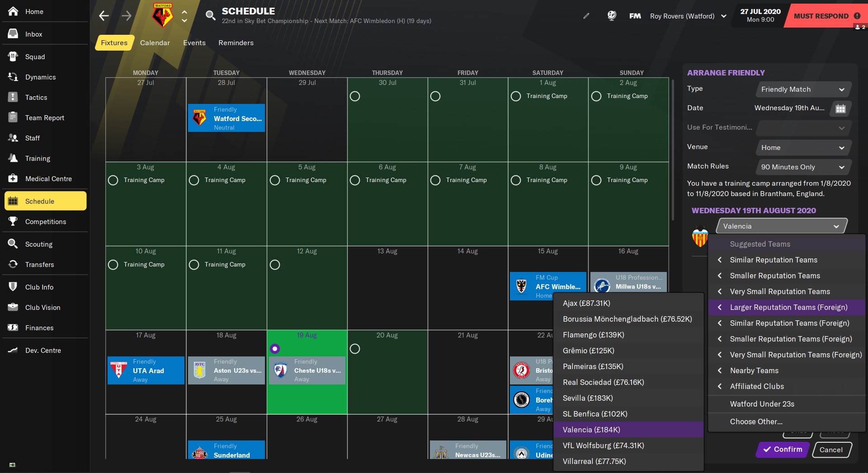This screenshot has height=473, width=868.
Task: Choose Flamengo (£139K) from team list
Action: click(628, 335)
